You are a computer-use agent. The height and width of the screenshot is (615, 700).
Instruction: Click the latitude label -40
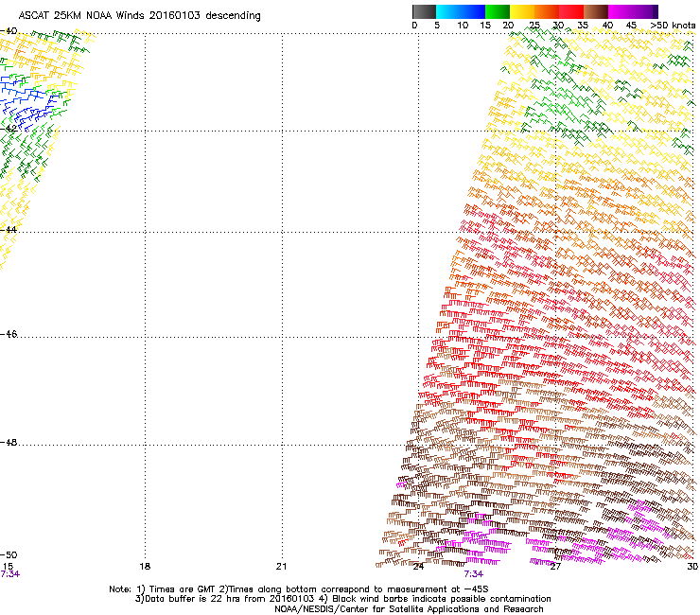(9, 31)
